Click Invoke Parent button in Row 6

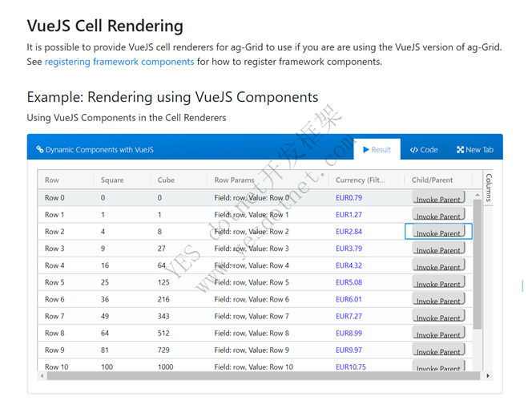coord(438,299)
